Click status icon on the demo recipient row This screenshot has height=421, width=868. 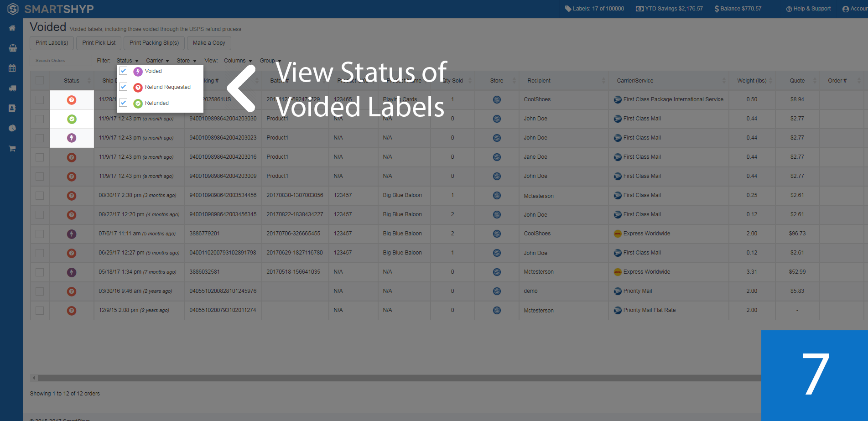[x=72, y=291]
